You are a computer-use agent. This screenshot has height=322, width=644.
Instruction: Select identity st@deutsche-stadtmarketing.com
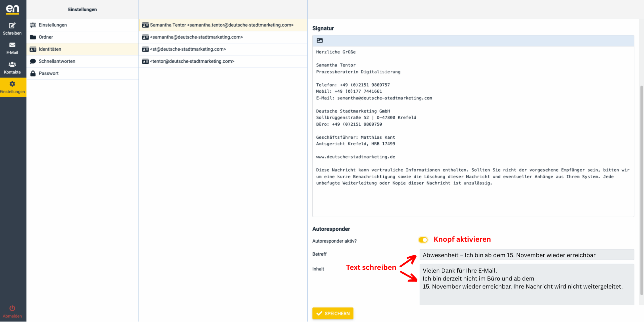click(187, 49)
